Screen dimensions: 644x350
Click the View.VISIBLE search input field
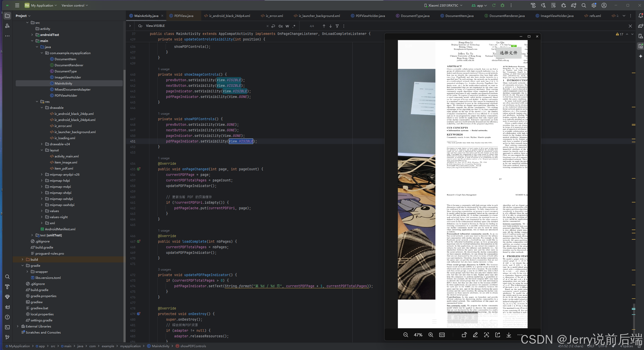(205, 26)
